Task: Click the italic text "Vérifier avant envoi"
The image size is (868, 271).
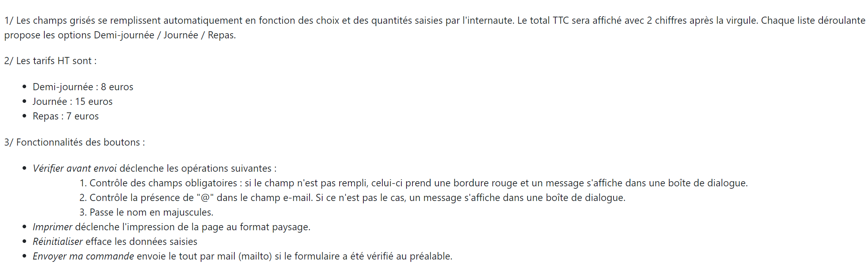Action: (74, 169)
